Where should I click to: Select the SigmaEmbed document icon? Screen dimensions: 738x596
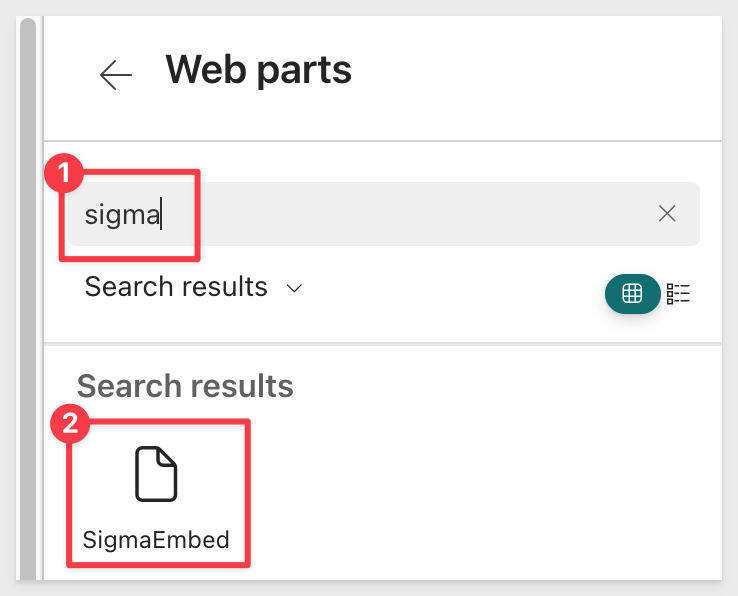156,474
